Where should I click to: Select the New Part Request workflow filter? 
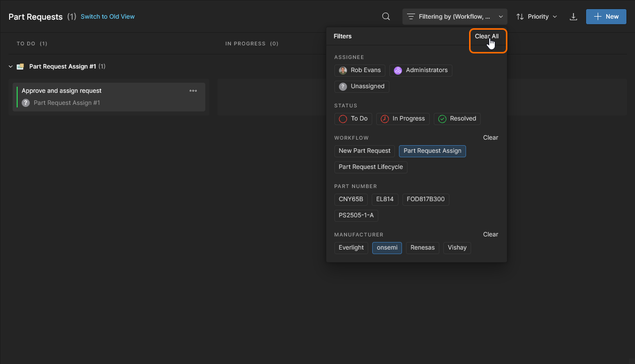click(364, 151)
